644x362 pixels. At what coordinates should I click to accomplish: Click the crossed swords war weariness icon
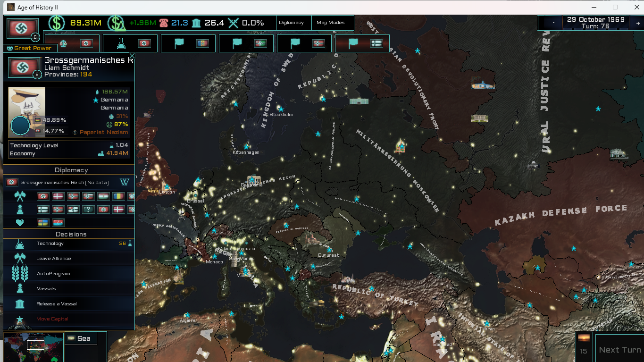tap(234, 23)
